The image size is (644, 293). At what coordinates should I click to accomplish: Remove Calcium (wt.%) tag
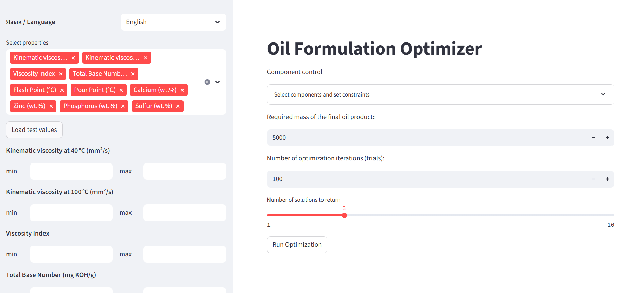point(182,90)
